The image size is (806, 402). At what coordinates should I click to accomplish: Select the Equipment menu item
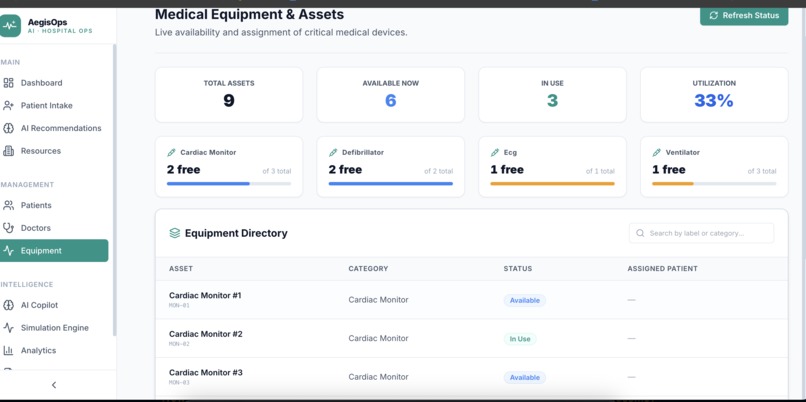pyautogui.click(x=54, y=250)
